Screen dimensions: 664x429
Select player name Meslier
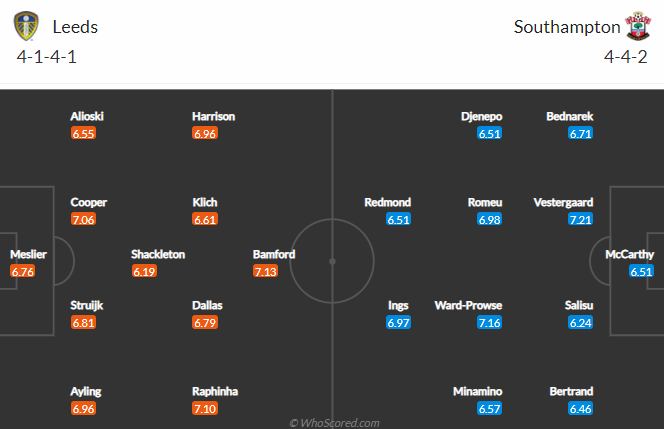(28, 254)
